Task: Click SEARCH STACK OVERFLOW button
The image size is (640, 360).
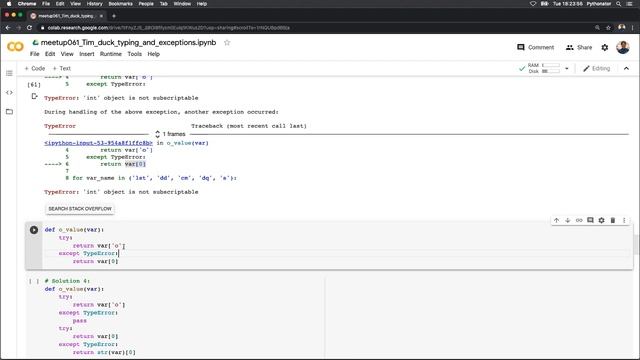Action: 80,209
